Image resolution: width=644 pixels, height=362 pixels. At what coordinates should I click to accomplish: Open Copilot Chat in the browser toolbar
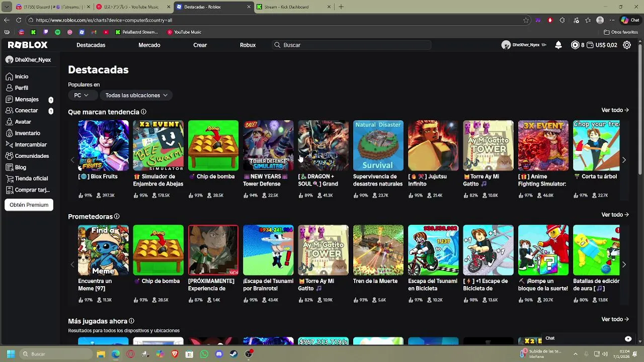(x=630, y=20)
